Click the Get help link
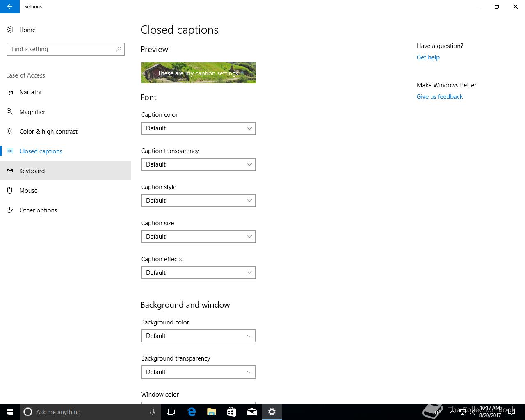The width and height of the screenshot is (525, 420). (x=428, y=57)
